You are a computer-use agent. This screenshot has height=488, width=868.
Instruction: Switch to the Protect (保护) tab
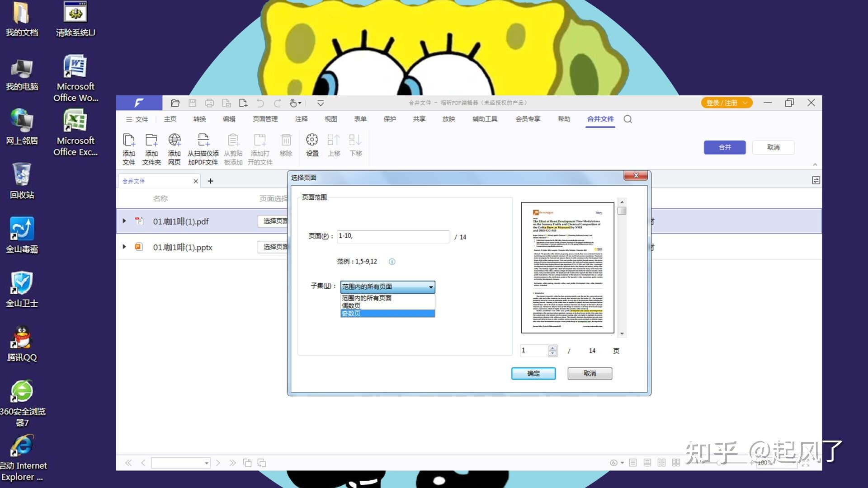coord(390,119)
